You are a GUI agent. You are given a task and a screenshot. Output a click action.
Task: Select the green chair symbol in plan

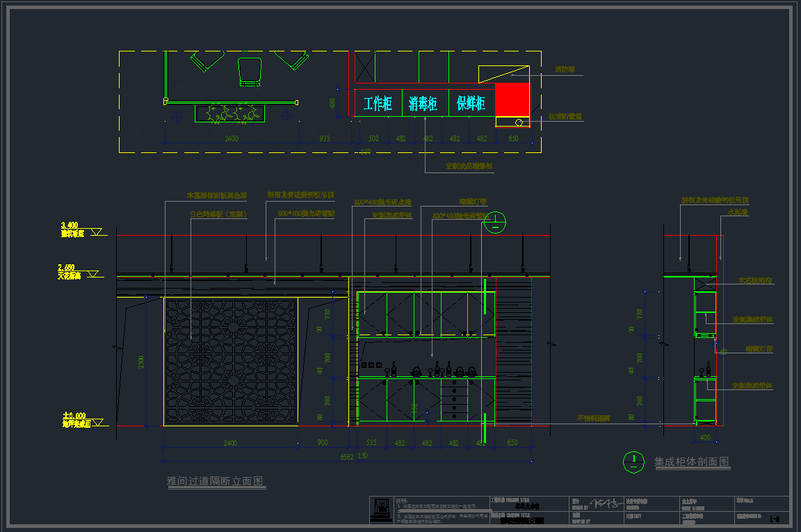coord(250,72)
